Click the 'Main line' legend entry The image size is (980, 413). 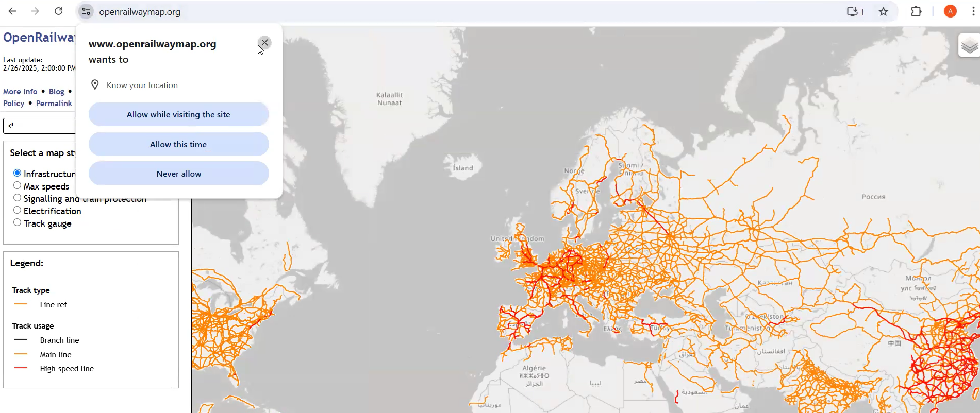56,354
